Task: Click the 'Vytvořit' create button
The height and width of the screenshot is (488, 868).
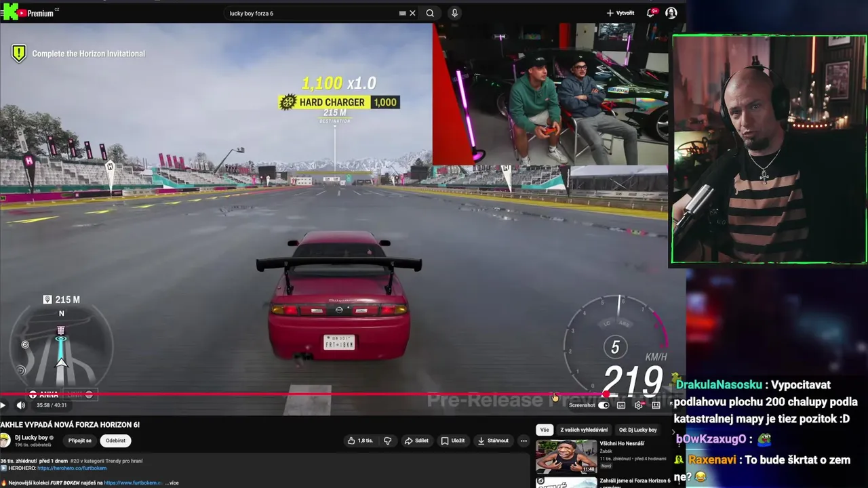Action: point(620,13)
